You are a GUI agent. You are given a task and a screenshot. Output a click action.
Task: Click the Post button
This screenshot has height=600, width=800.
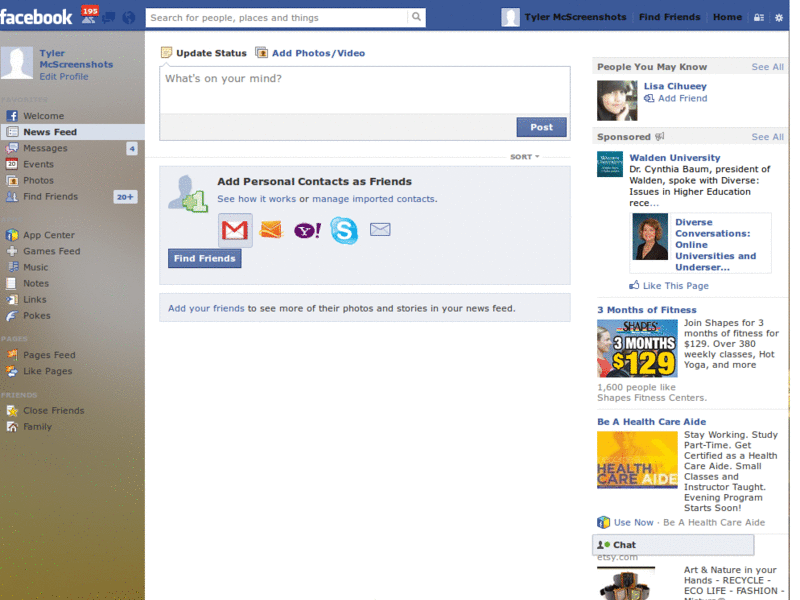tap(541, 127)
